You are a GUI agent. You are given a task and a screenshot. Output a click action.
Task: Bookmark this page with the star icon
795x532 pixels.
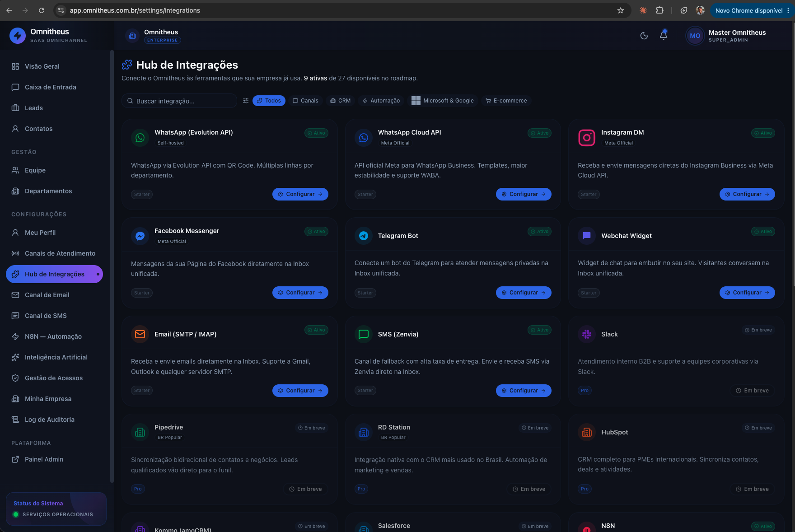[x=621, y=10]
